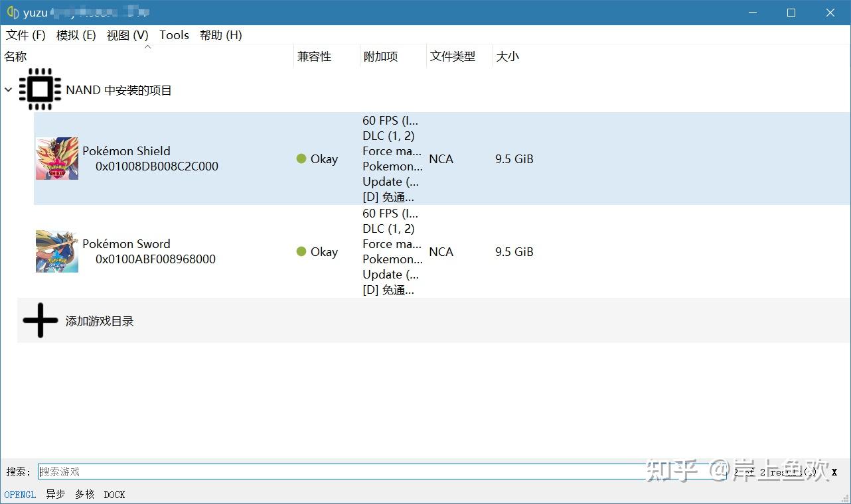Focus the 搜索游戏 search field
This screenshot has height=504, width=851.
click(382, 472)
